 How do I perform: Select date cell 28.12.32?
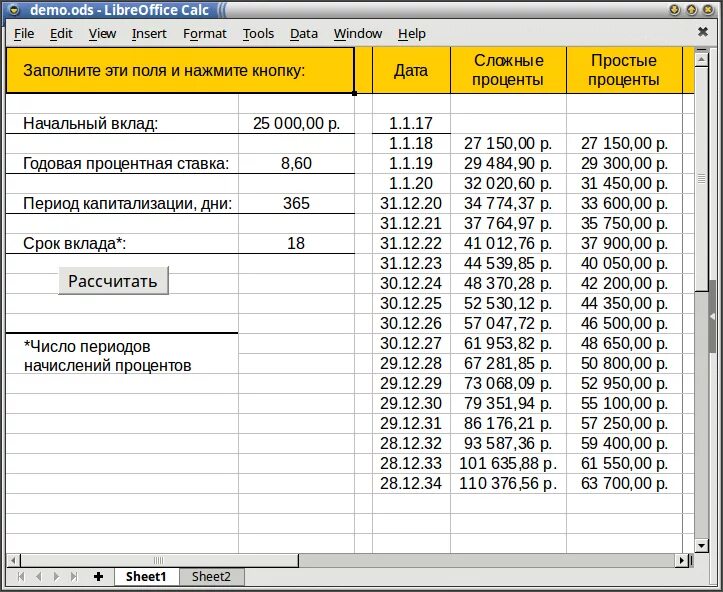click(x=411, y=443)
